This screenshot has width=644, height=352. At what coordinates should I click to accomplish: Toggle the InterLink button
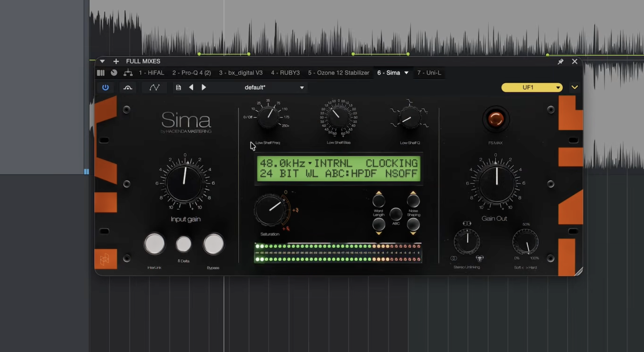(x=154, y=244)
